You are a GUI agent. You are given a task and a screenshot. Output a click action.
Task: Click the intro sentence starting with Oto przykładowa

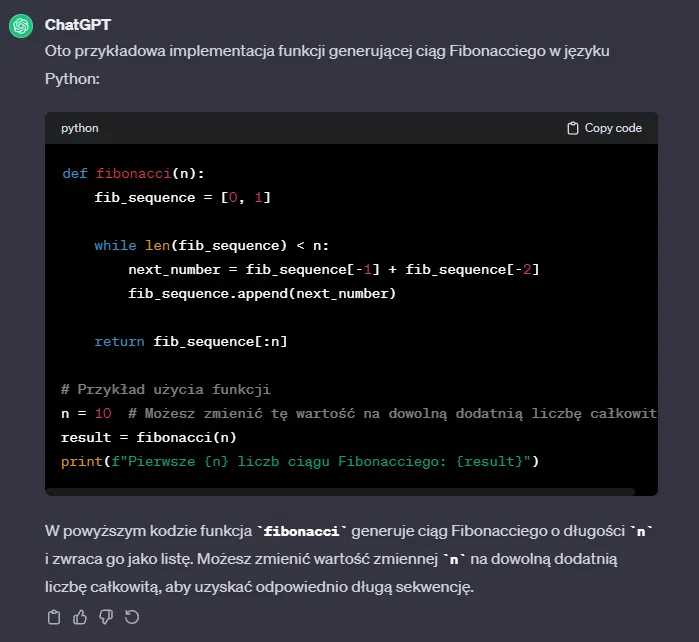pos(340,51)
